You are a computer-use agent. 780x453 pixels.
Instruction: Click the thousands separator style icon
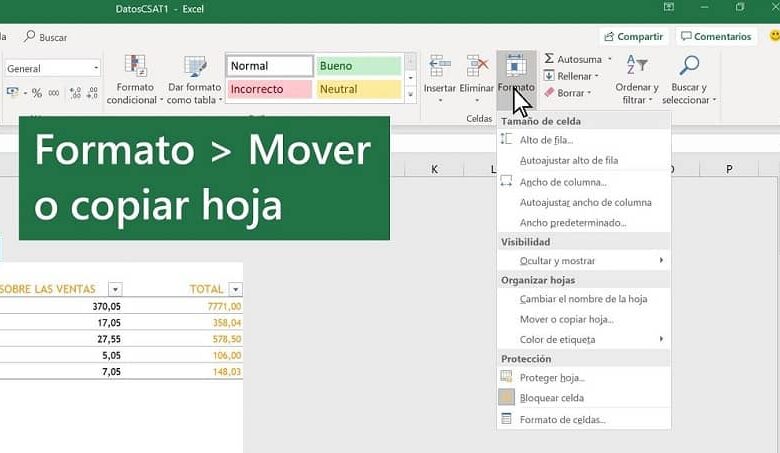tap(54, 93)
